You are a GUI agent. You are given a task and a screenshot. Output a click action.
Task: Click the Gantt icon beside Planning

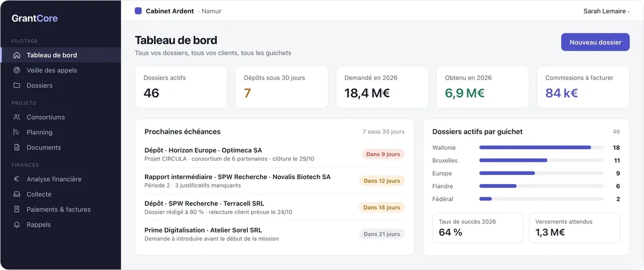pos(17,132)
